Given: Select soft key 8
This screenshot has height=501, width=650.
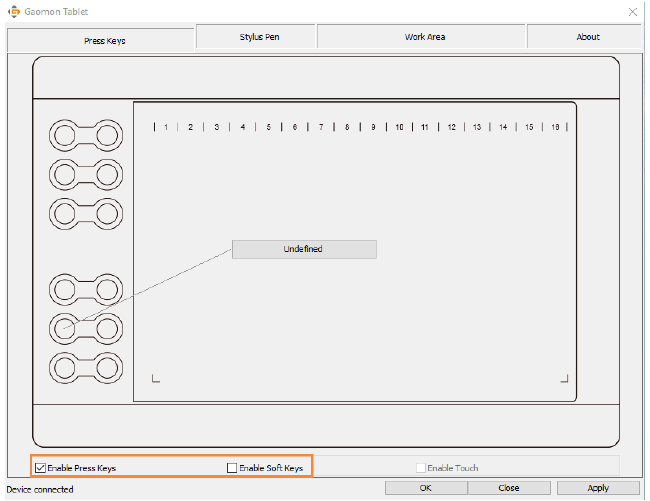Looking at the screenshot, I should coord(347,127).
